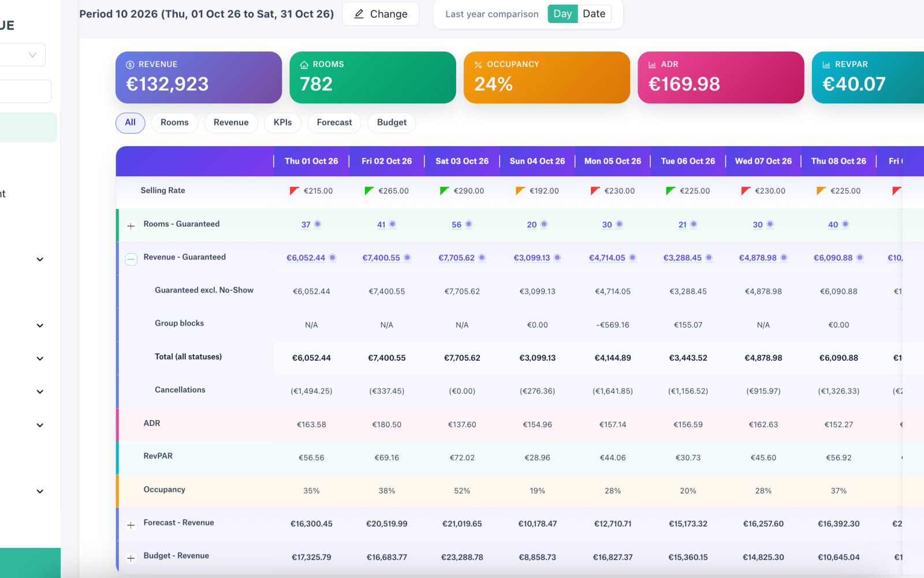Screen dimensions: 924x578
Task: Click the red flag for Thu 01 Oct selling rate
Action: (x=294, y=191)
